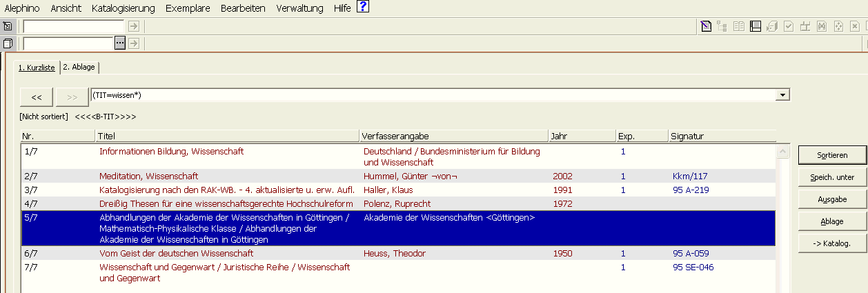This screenshot has height=293, width=868.
Task: Click the Ablage button on the right
Action: (x=832, y=221)
